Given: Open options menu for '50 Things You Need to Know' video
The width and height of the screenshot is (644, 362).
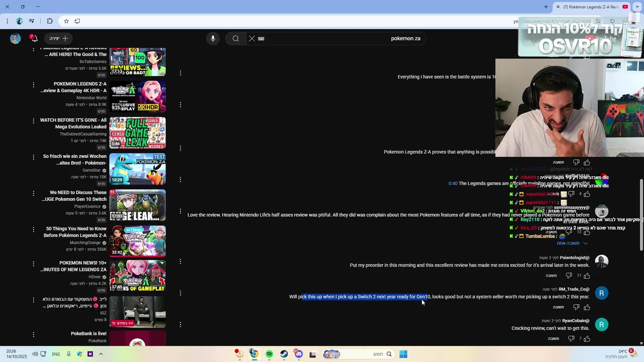Looking at the screenshot, I should click(x=33, y=230).
